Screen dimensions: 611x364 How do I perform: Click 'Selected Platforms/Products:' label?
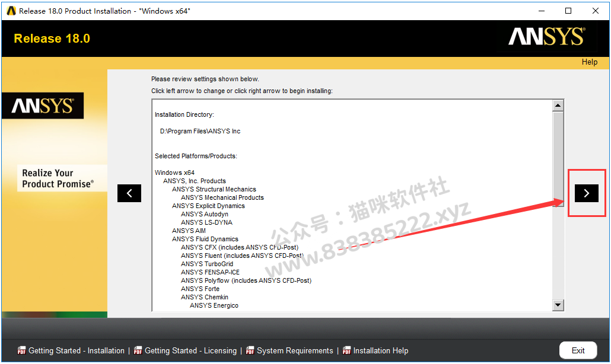tap(196, 156)
